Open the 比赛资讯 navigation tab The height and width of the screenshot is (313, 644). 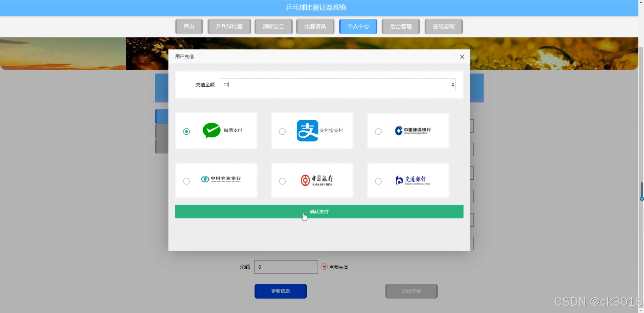[x=315, y=26]
